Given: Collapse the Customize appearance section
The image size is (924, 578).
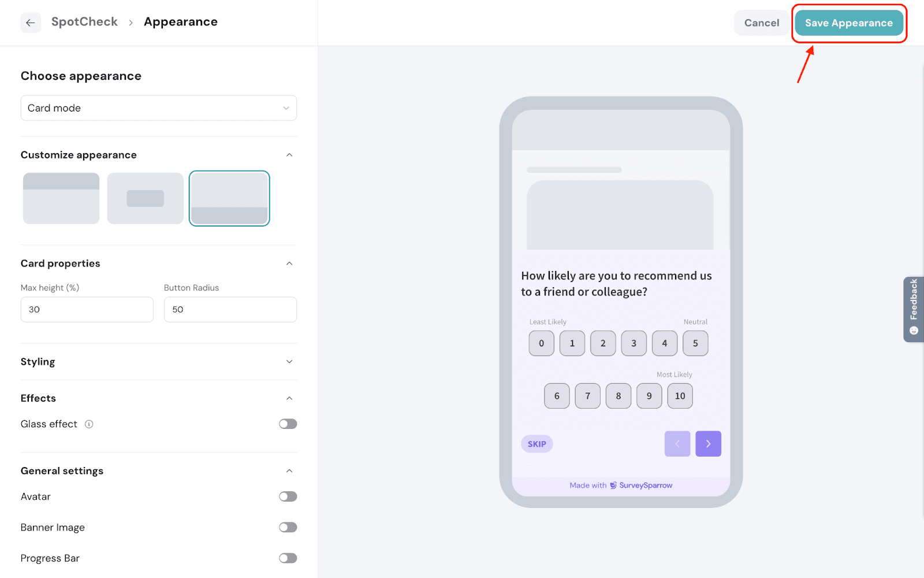Looking at the screenshot, I should (289, 155).
